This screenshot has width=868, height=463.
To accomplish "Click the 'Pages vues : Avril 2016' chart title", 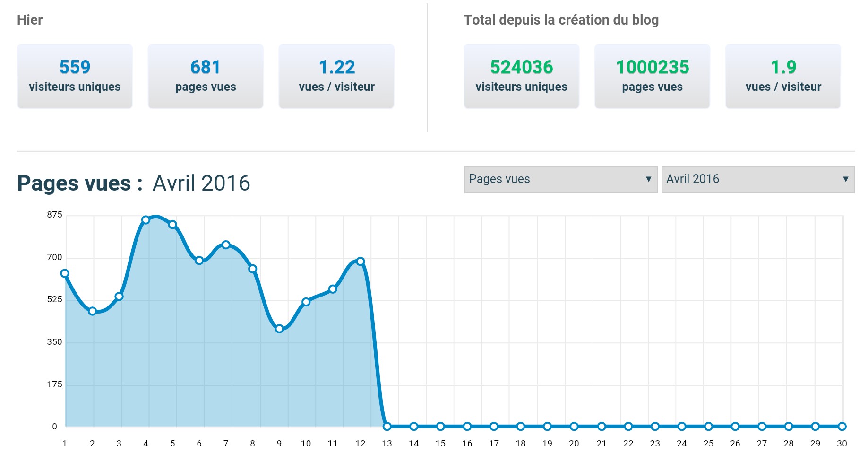I will [x=134, y=183].
